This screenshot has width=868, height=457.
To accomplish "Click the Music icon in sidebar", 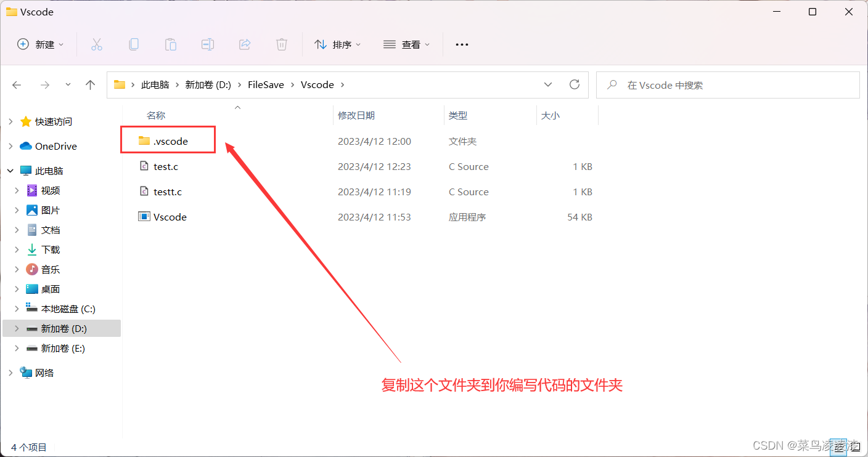I will (32, 269).
